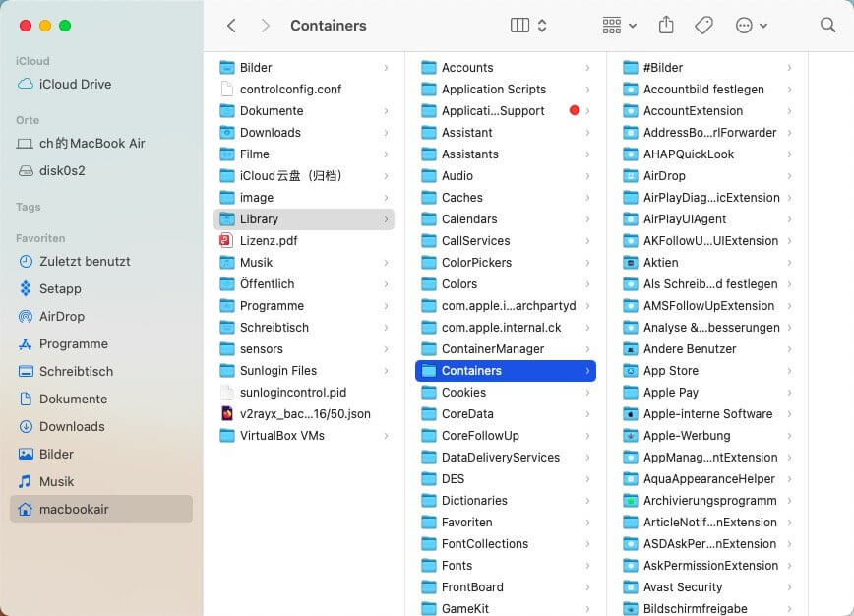Select the com.apple.internal.ck folder

click(506, 328)
